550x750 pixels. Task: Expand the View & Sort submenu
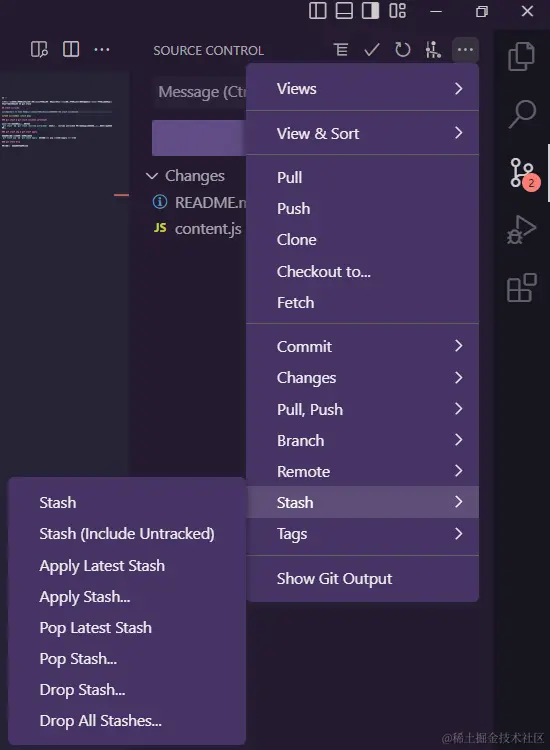(x=362, y=133)
